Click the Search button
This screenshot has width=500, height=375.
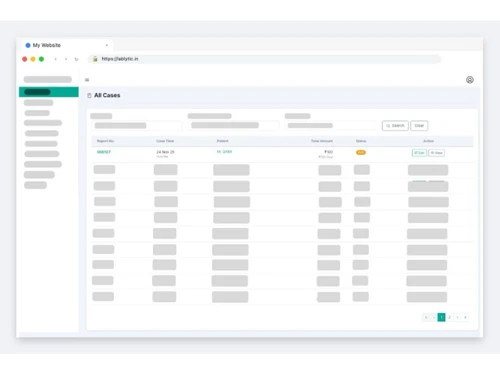[395, 126]
